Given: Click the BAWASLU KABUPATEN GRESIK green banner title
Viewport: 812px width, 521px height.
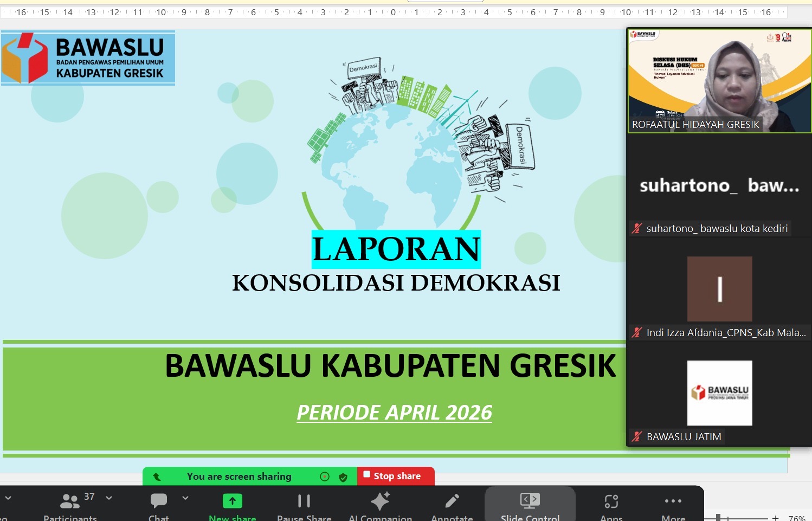Looking at the screenshot, I should point(390,365).
